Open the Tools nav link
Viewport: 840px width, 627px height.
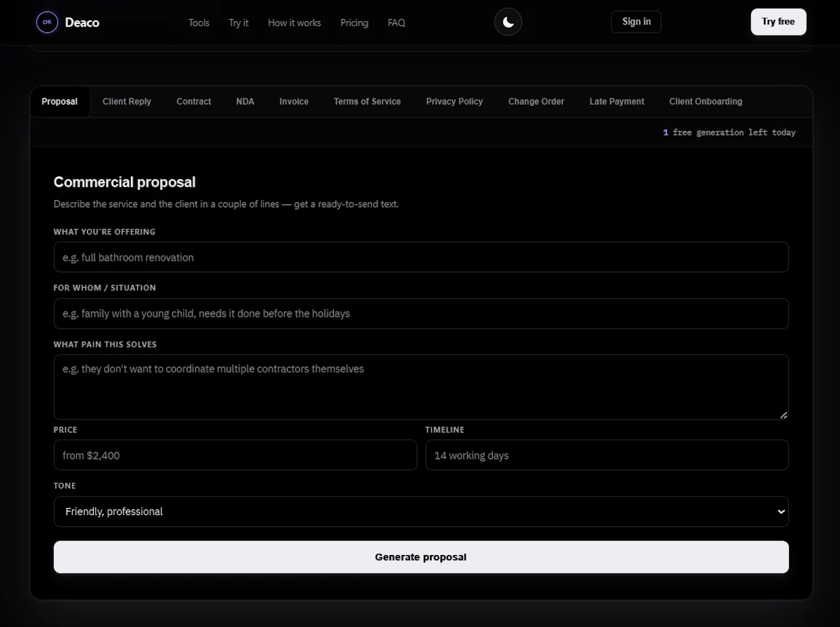coord(199,23)
